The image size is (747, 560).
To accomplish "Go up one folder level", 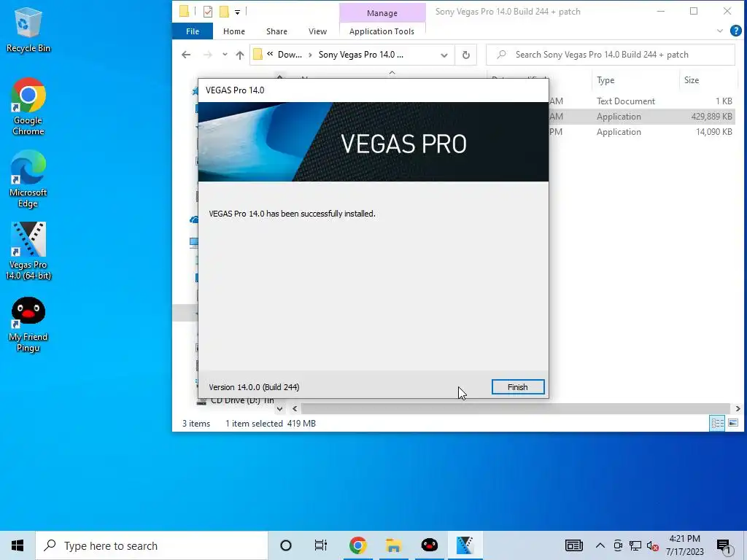I will click(x=239, y=55).
